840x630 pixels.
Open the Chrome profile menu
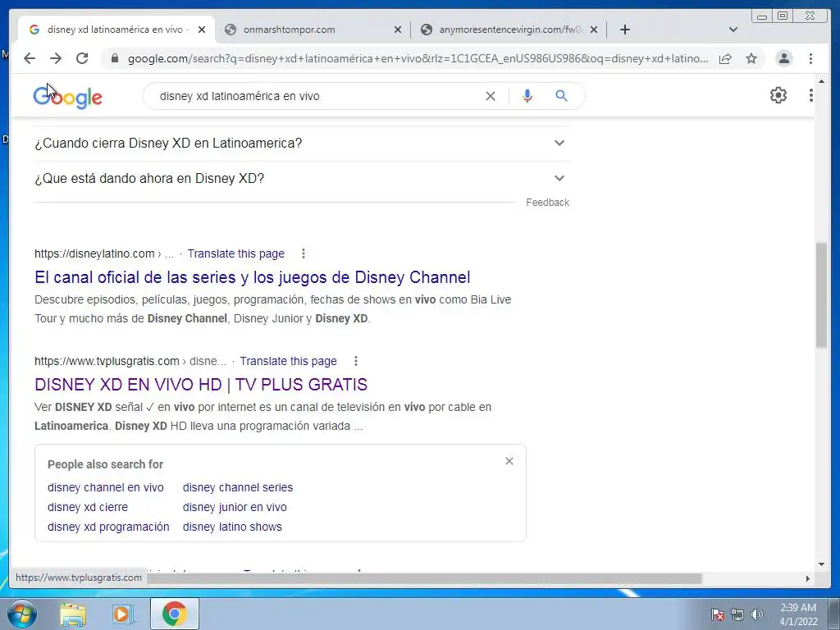783,58
